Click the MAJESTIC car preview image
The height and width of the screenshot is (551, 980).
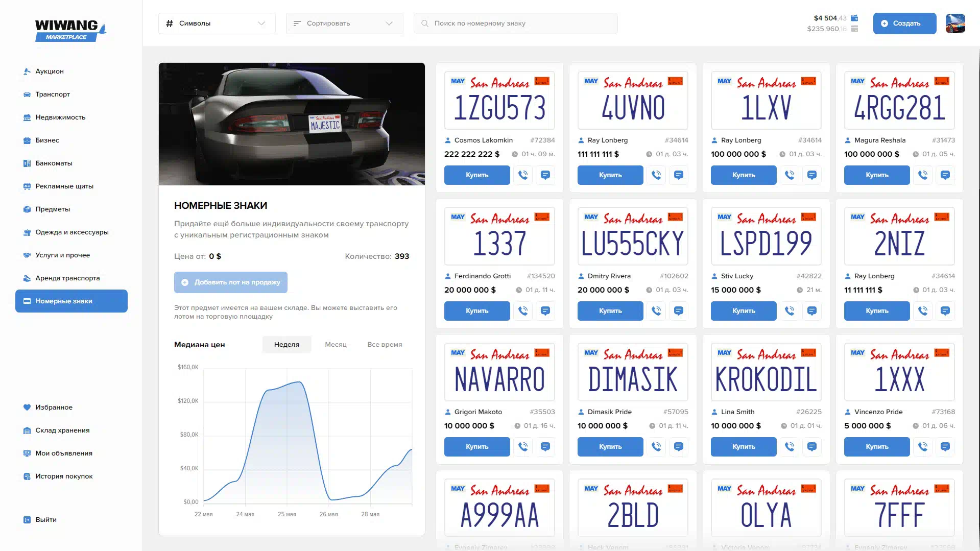click(292, 124)
